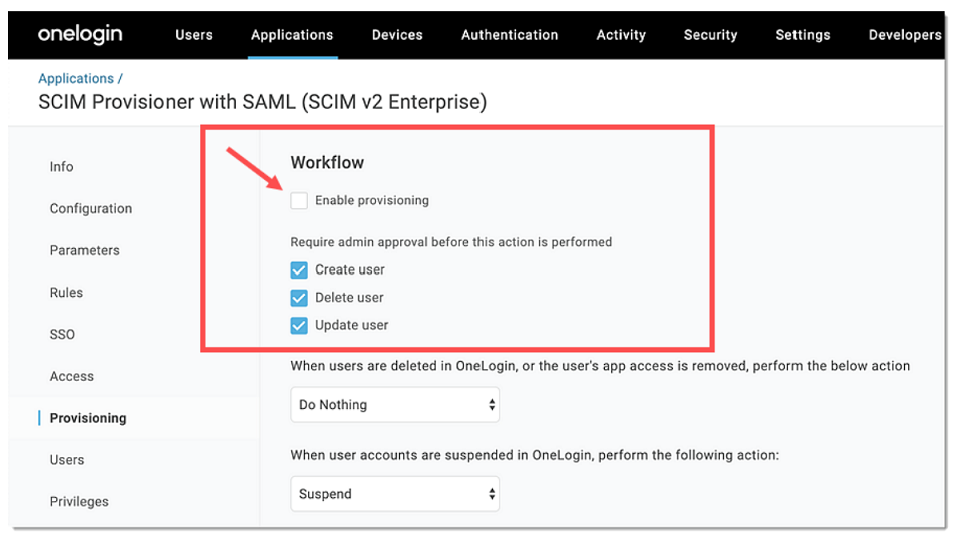This screenshot has height=537, width=956.
Task: Open the Authentication menu
Action: (509, 35)
